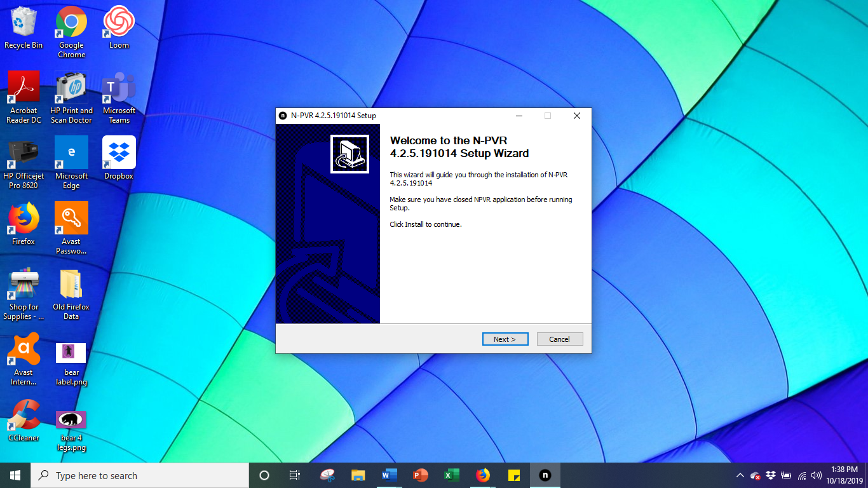Select the Google Chrome desktop shortcut
The height and width of the screenshot is (488, 868).
[x=71, y=32]
